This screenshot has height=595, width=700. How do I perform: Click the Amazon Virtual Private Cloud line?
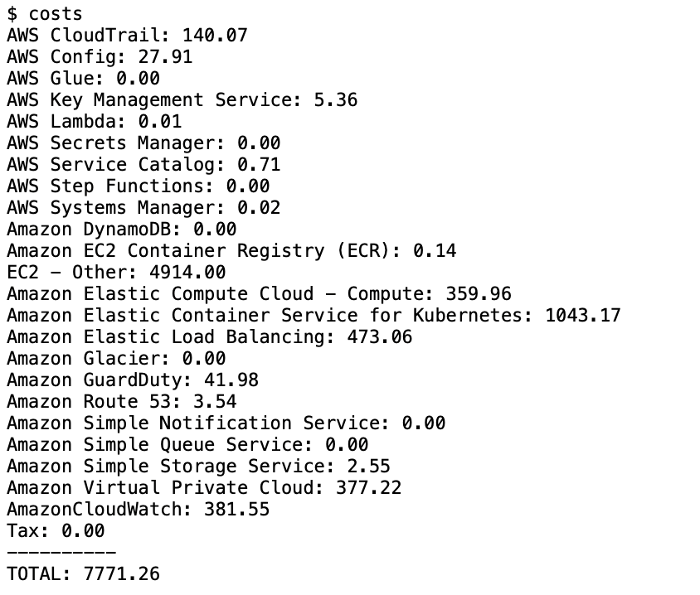[x=204, y=488]
